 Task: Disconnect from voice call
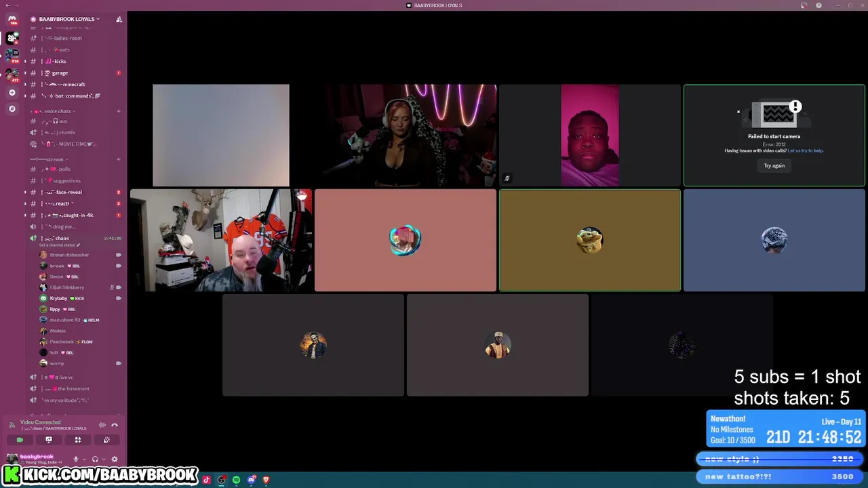pos(115,425)
